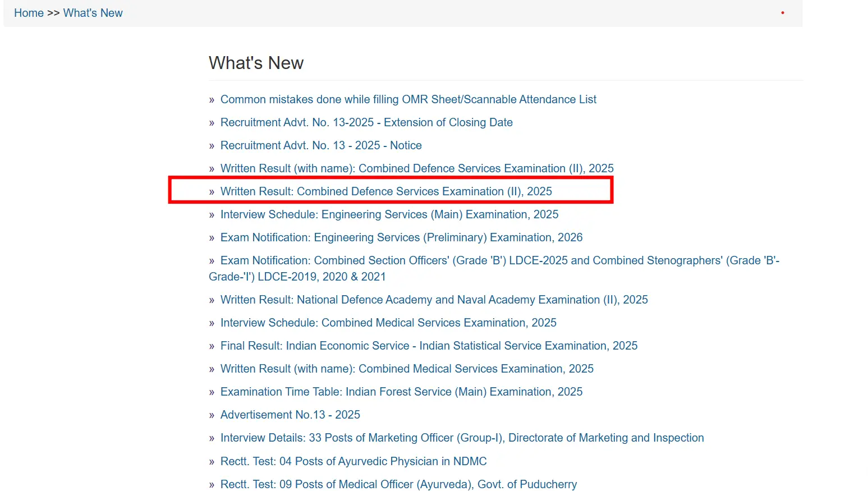Open the What's New breadcrumb link
Image resolution: width=868 pixels, height=491 pixels.
93,13
